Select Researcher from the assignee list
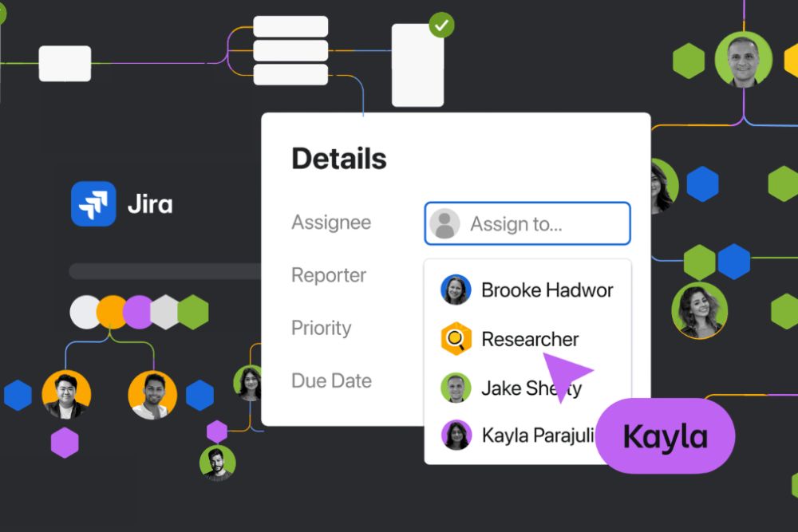This screenshot has height=532, width=798. coord(530,339)
